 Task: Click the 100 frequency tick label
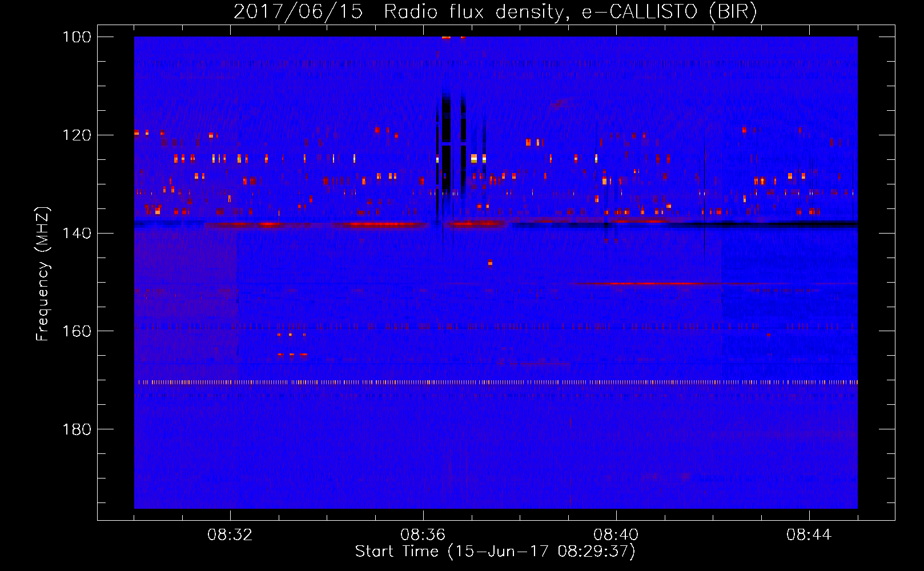(x=77, y=37)
